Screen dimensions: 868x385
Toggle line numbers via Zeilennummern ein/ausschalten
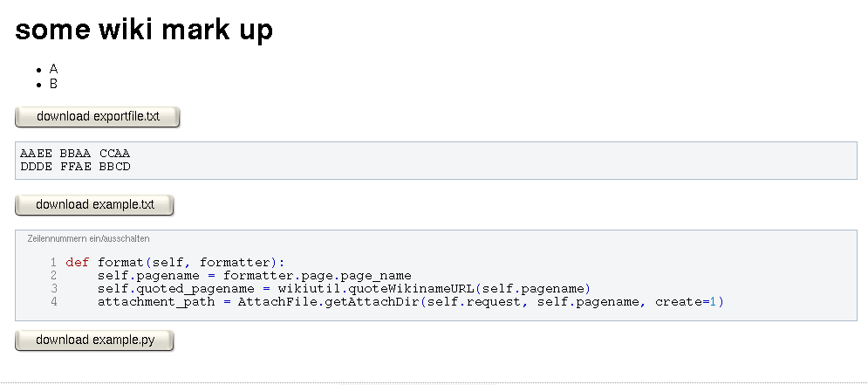[88, 238]
